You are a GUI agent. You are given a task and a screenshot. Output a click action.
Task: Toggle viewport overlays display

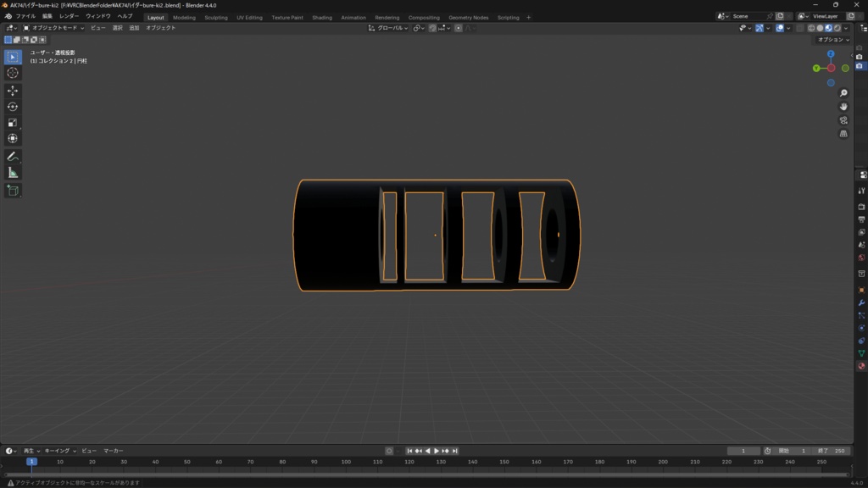point(780,28)
